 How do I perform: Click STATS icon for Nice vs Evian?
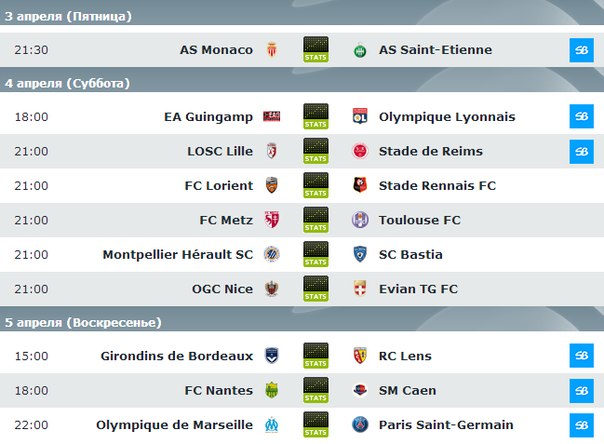[315, 289]
